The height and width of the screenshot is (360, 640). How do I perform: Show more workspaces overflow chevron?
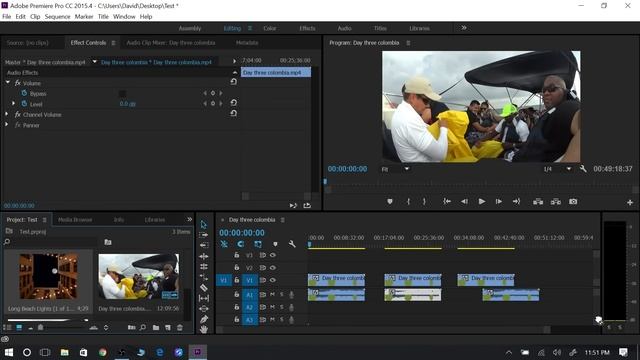pos(464,28)
